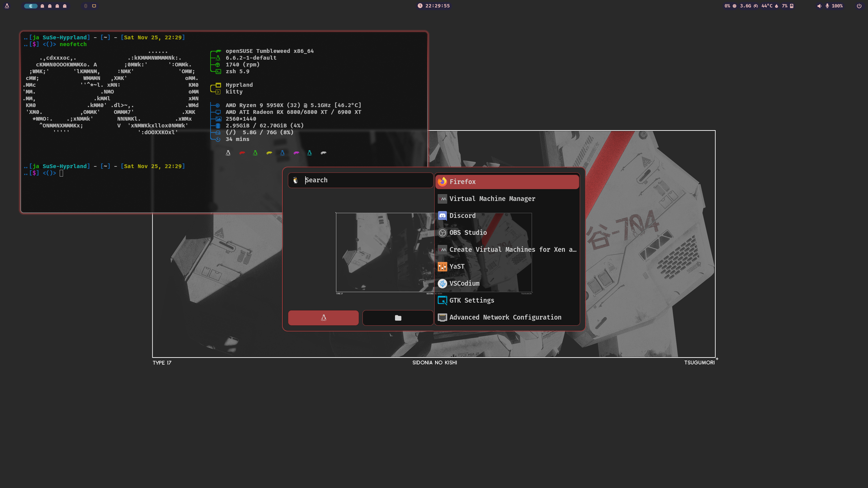Click the Bluetooth icon in top bar

pyautogui.click(x=86, y=6)
